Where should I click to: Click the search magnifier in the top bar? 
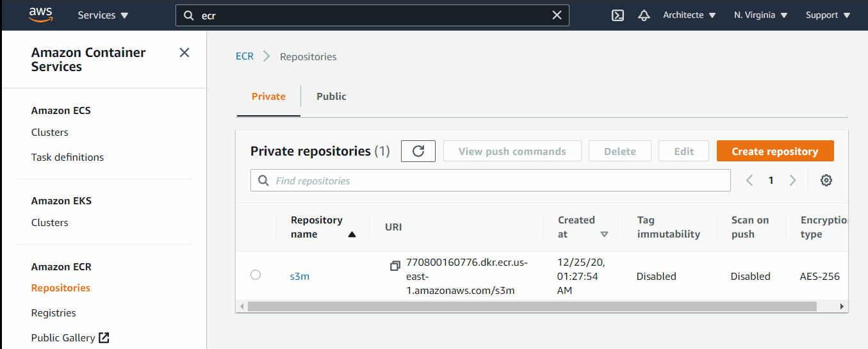pos(188,15)
